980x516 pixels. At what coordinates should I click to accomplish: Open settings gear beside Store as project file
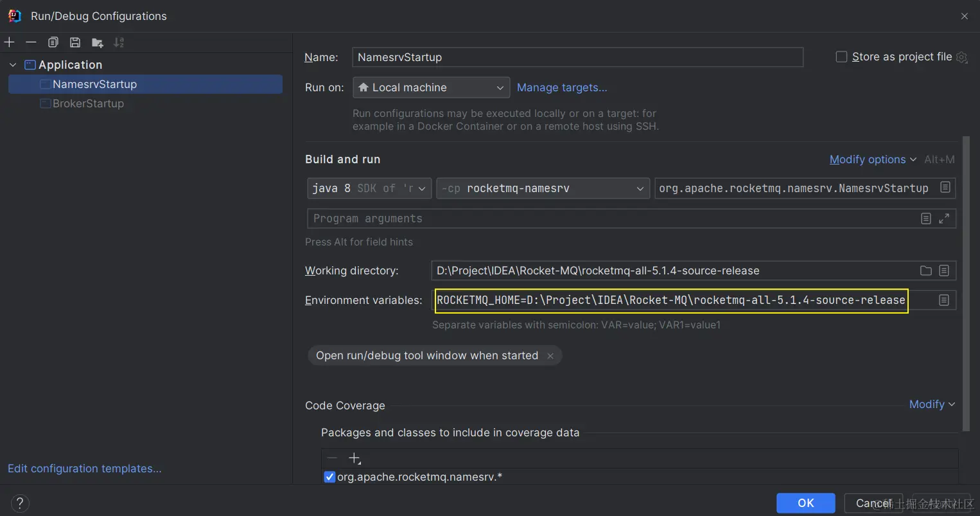click(x=961, y=57)
